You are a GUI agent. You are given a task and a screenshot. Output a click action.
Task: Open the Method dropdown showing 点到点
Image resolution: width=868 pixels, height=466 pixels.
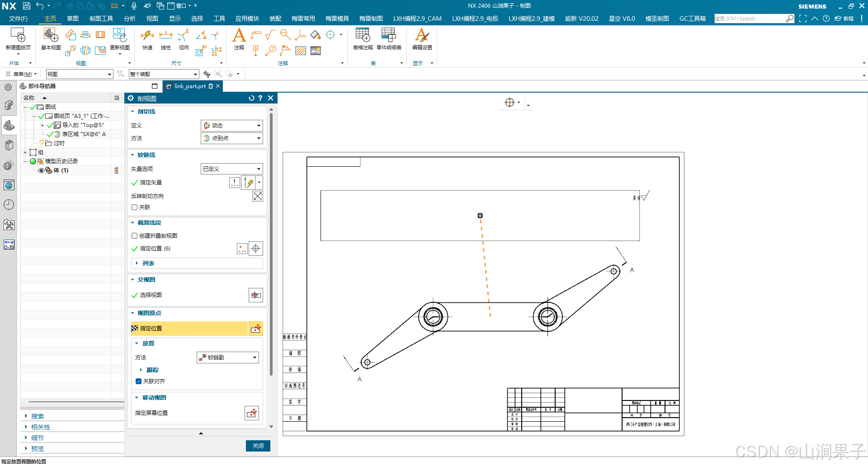tap(231, 138)
